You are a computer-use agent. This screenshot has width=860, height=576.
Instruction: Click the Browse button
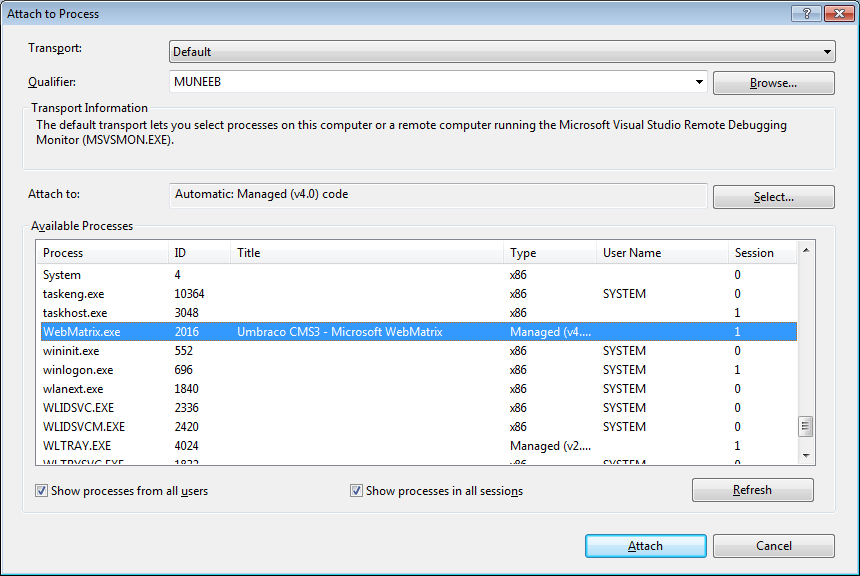coord(773,83)
